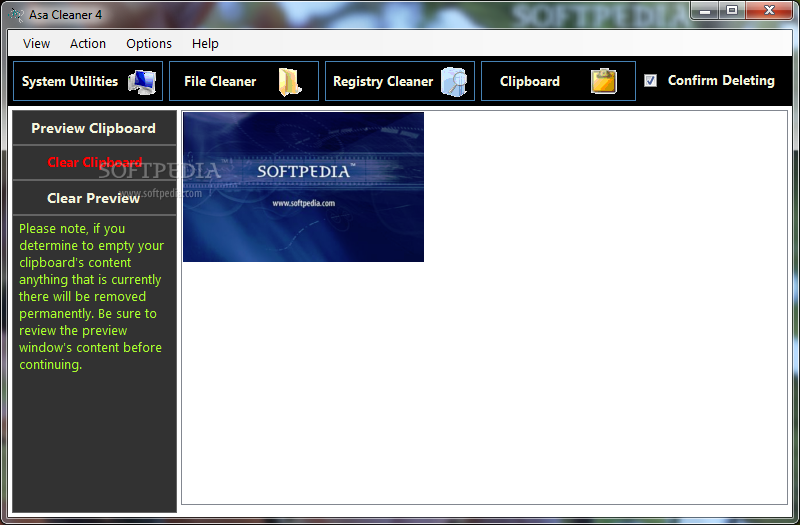Open the Help menu

[205, 44]
